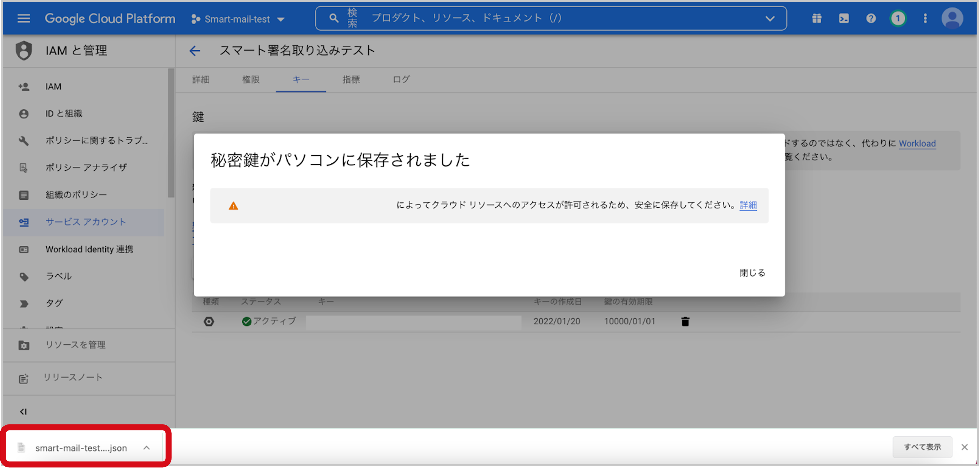The width and height of the screenshot is (980, 468).
Task: Open the user account avatar
Action: coord(952,18)
